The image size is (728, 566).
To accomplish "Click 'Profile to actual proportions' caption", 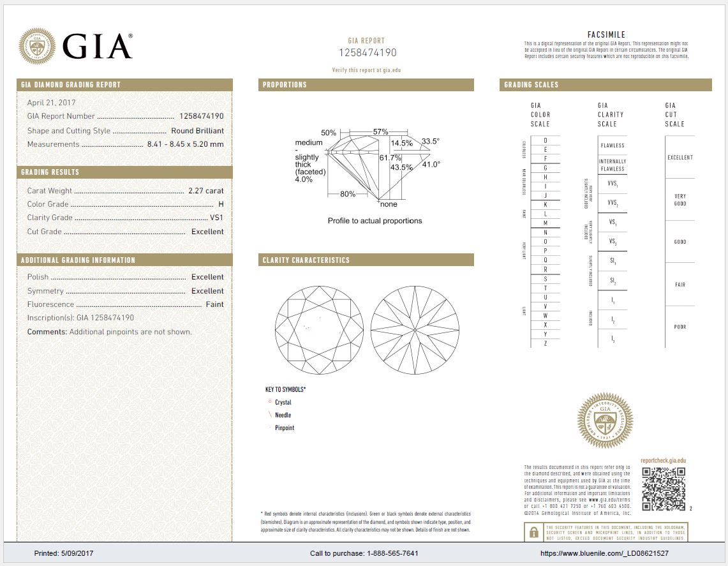I will click(375, 221).
